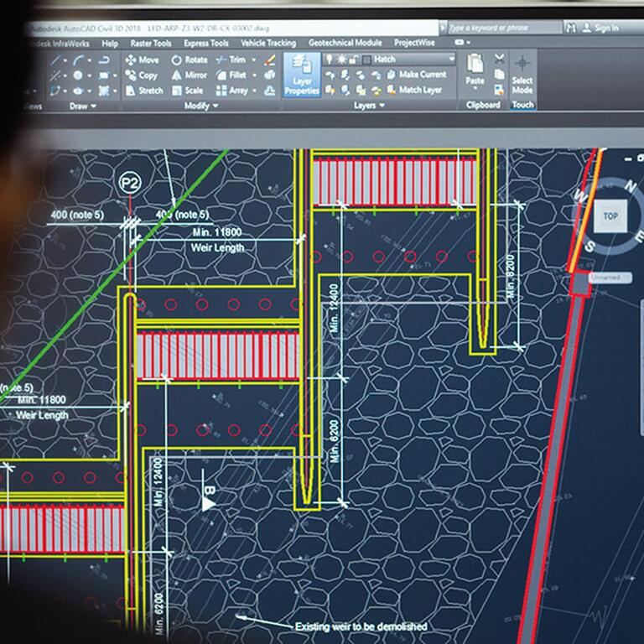Image resolution: width=644 pixels, height=644 pixels.
Task: Open the Raster Tools tab
Action: coord(151,43)
